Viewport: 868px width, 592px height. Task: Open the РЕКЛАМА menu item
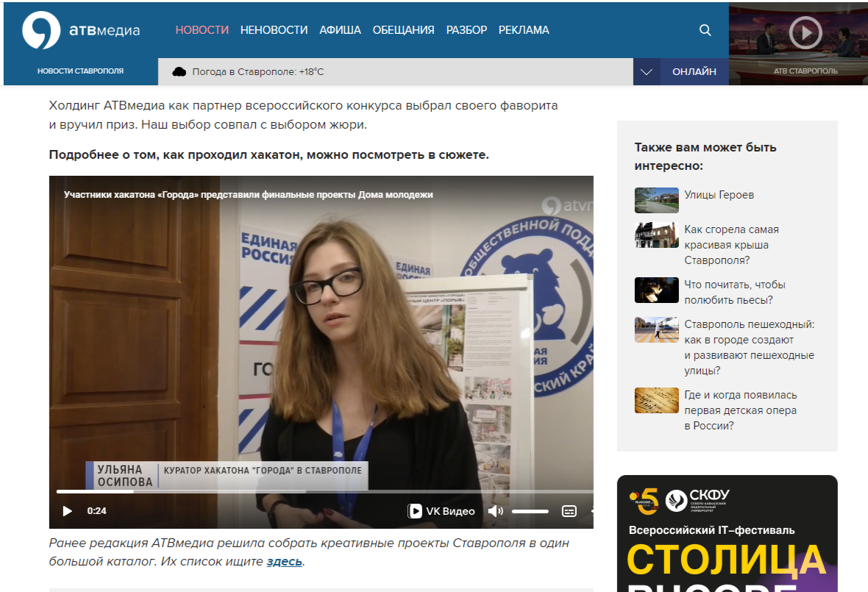524,30
